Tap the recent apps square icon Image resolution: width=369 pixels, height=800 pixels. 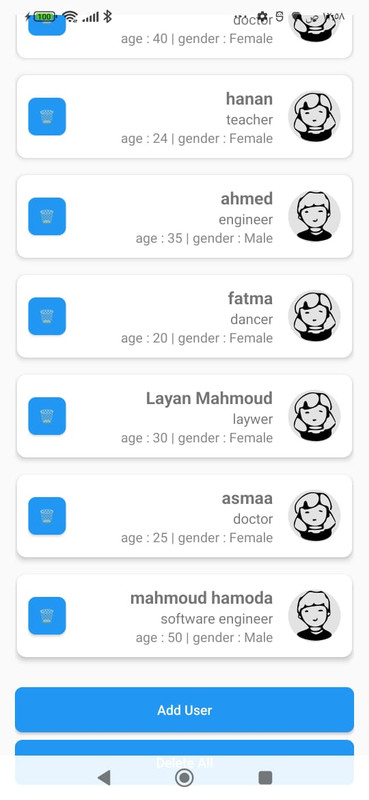[265, 778]
